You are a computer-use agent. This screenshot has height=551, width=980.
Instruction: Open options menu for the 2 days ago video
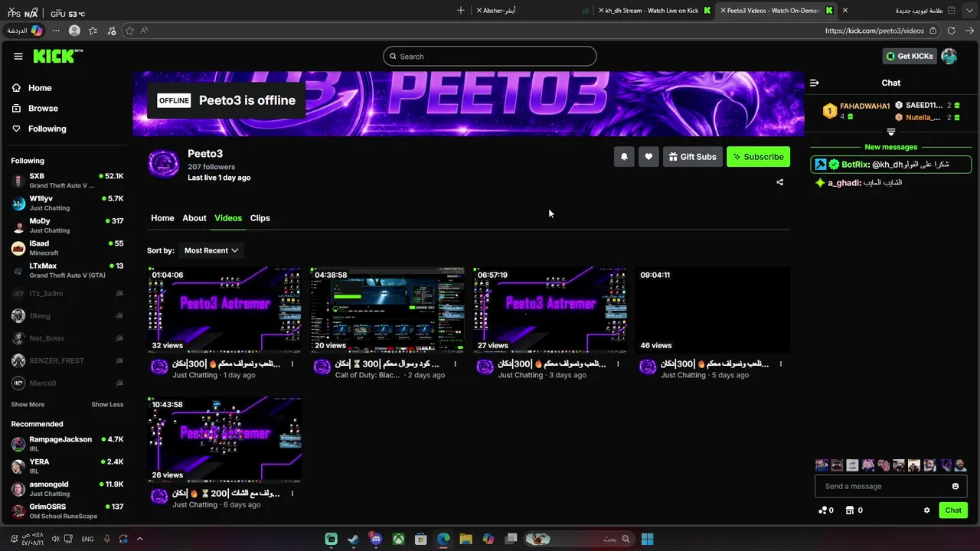[456, 364]
